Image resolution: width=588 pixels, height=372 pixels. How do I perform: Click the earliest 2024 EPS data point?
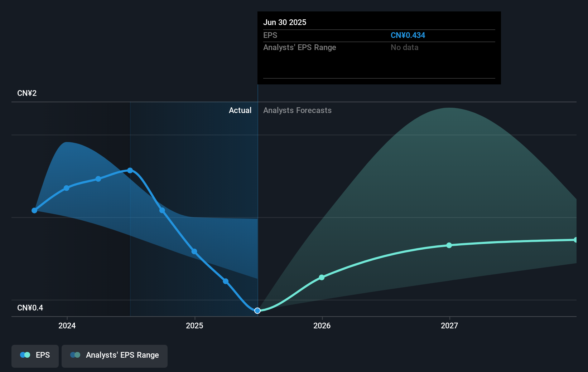click(x=34, y=210)
